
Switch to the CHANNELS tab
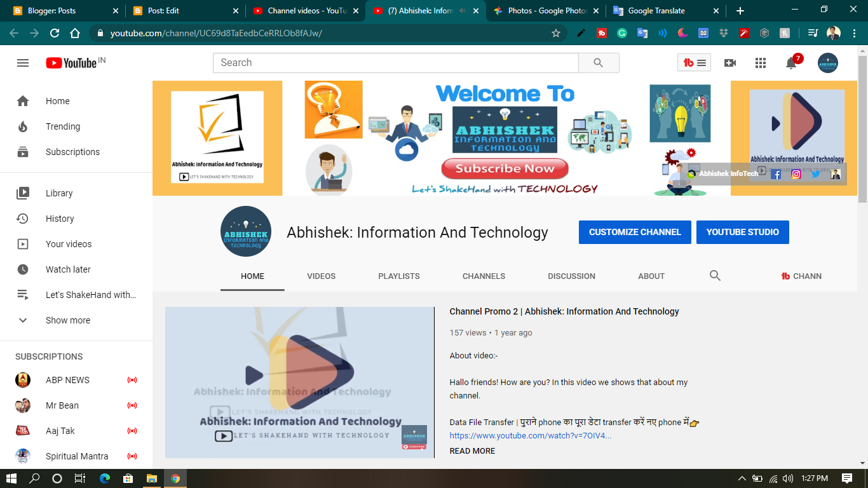[x=484, y=276]
